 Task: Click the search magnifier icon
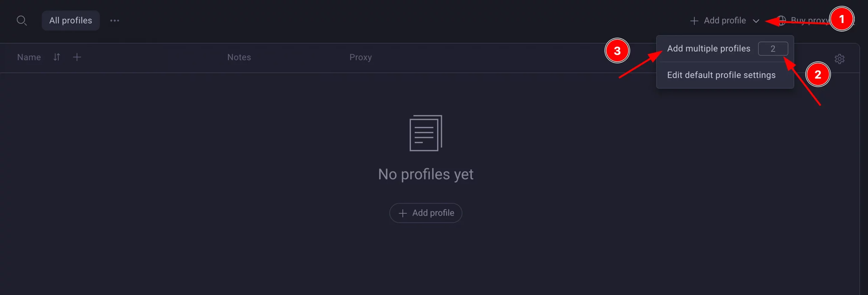22,21
